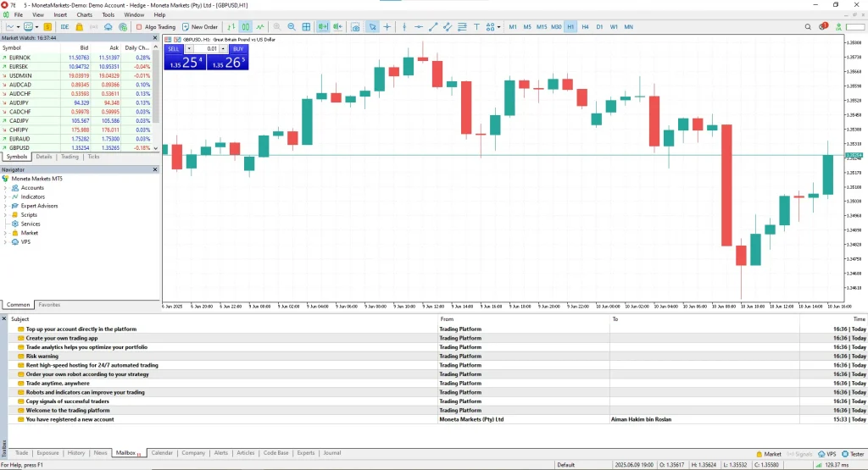The image size is (868, 470).
Task: Take a chart screenshot with camera icon
Action: [x=355, y=26]
